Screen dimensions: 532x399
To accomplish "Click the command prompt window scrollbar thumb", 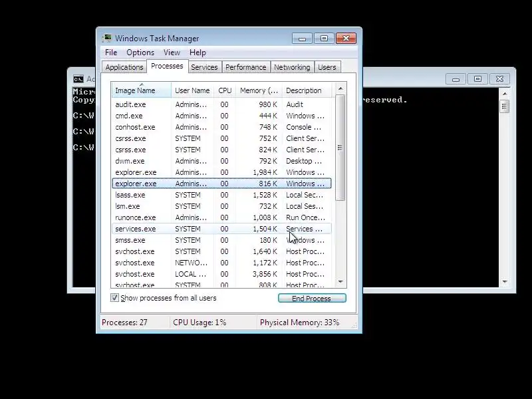I will tap(505, 106).
